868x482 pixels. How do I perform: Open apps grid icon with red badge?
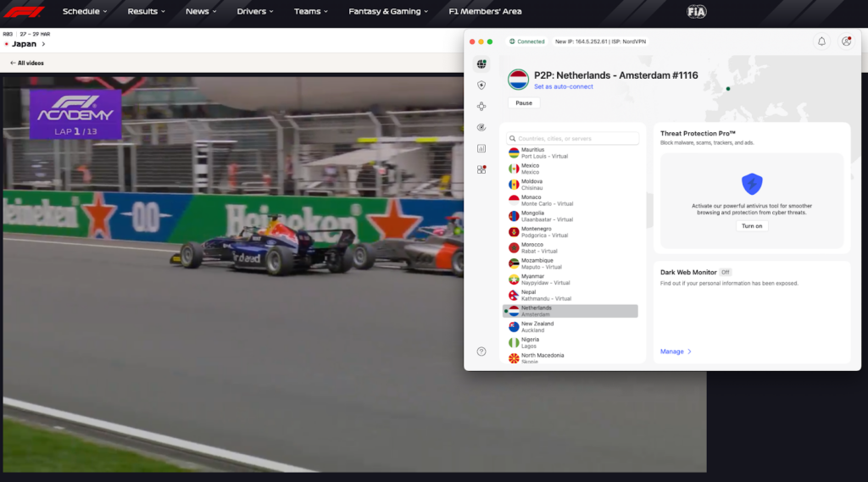click(481, 169)
